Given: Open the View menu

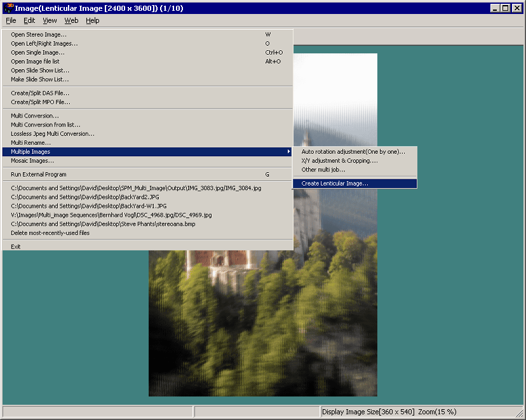Looking at the screenshot, I should (x=50, y=20).
